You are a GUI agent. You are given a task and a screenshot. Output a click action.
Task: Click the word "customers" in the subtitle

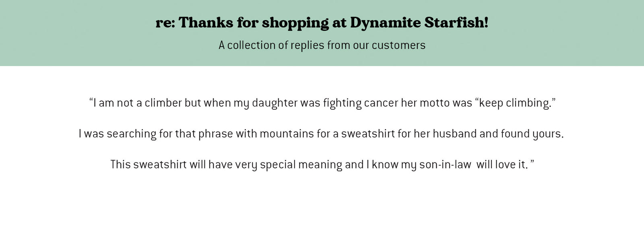(398, 45)
